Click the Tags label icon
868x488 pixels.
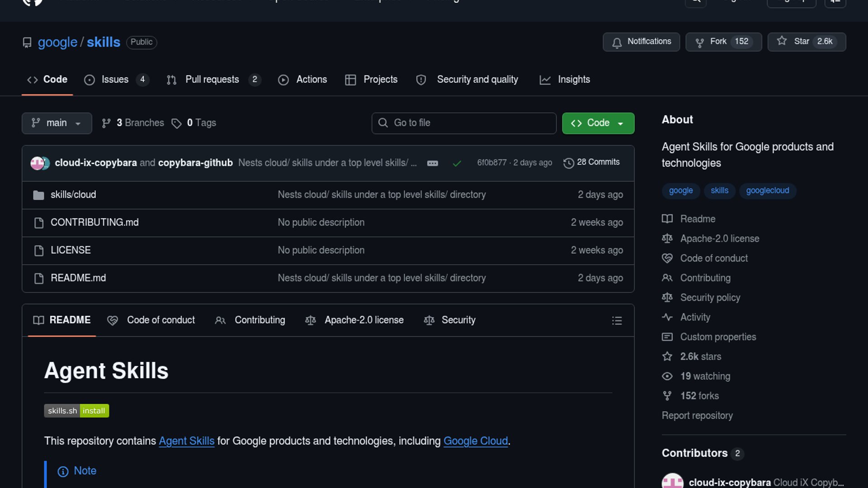176,123
